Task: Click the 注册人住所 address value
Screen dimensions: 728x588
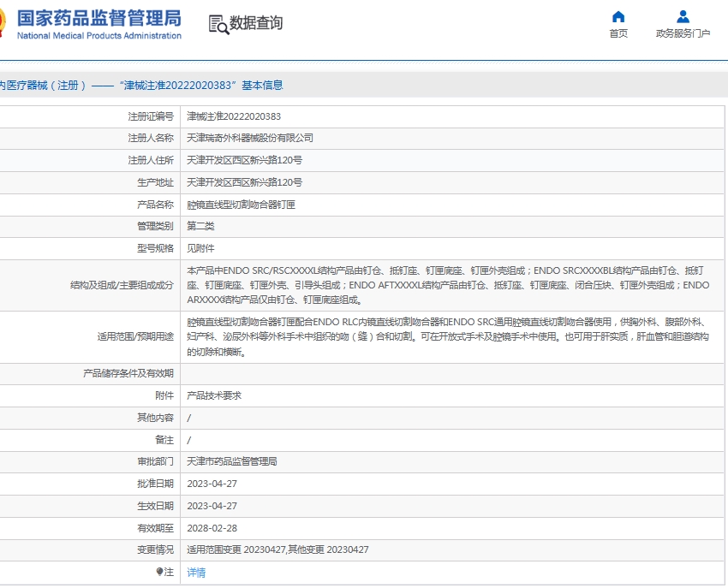Action: [244, 161]
